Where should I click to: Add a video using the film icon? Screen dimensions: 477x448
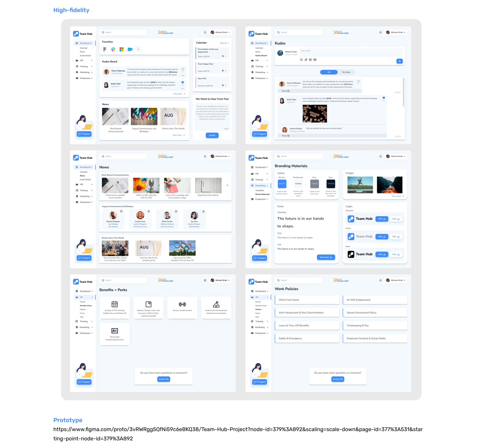pyautogui.click(x=315, y=60)
